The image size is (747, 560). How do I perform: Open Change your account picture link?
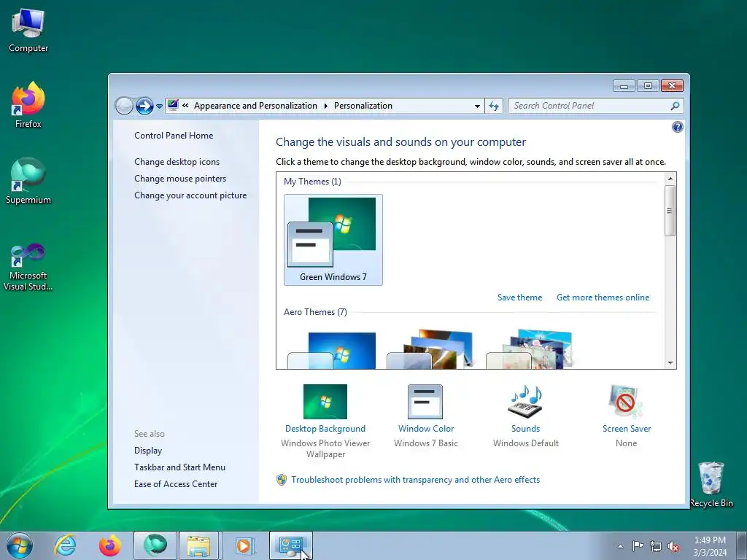click(190, 195)
